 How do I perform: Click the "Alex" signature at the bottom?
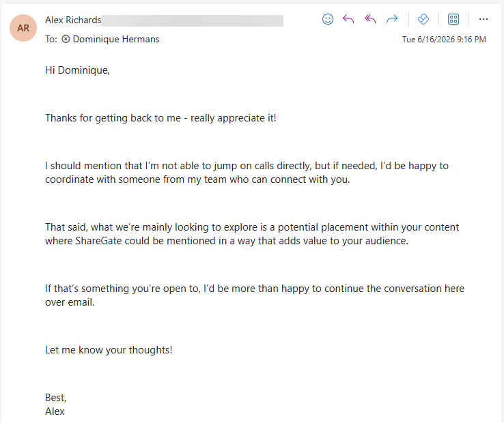point(55,411)
